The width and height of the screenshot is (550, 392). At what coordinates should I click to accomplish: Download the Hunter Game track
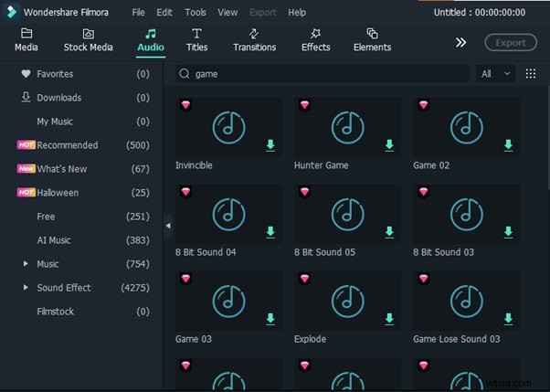[389, 145]
